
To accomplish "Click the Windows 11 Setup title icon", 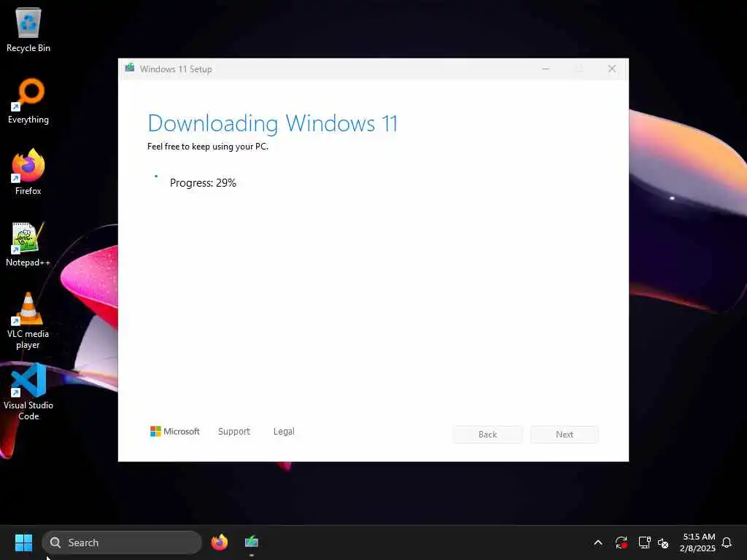I will 130,69.
